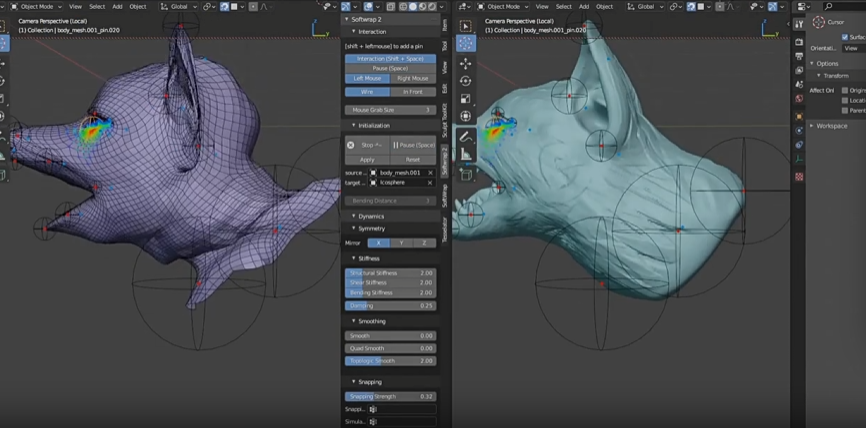Image resolution: width=866 pixels, height=428 pixels.
Task: Switch to the Sculpt Toolkit sidebar tab
Action: tap(445, 119)
